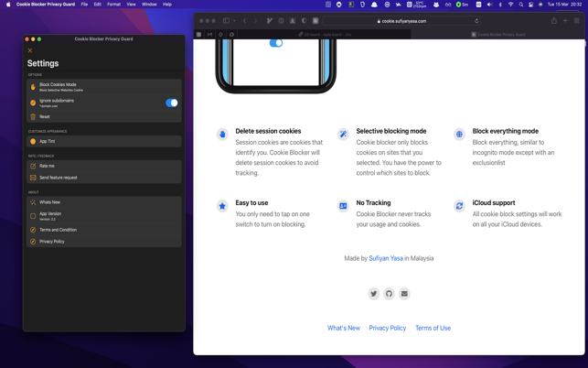The image size is (588, 368).
Task: Click the orange App Tint color circle
Action: 33,142
